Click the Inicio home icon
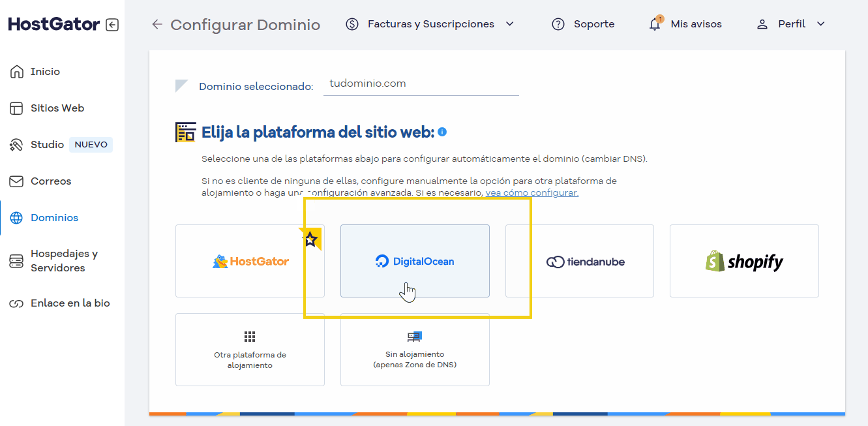The image size is (868, 426). pos(16,72)
